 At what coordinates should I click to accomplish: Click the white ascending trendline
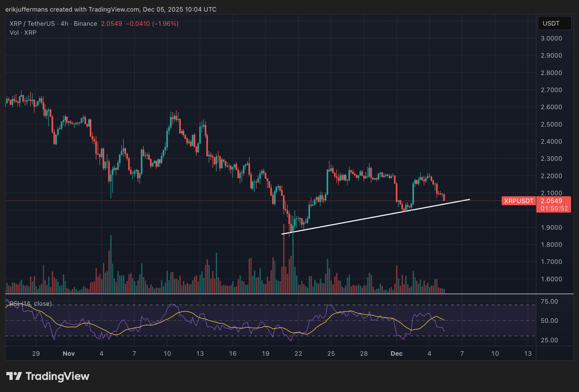pyautogui.click(x=360, y=219)
